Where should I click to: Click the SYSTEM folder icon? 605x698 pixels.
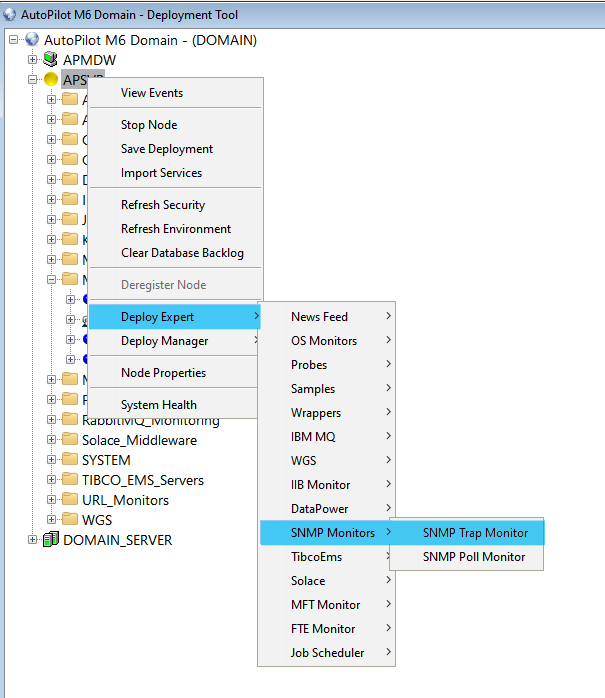(x=70, y=459)
